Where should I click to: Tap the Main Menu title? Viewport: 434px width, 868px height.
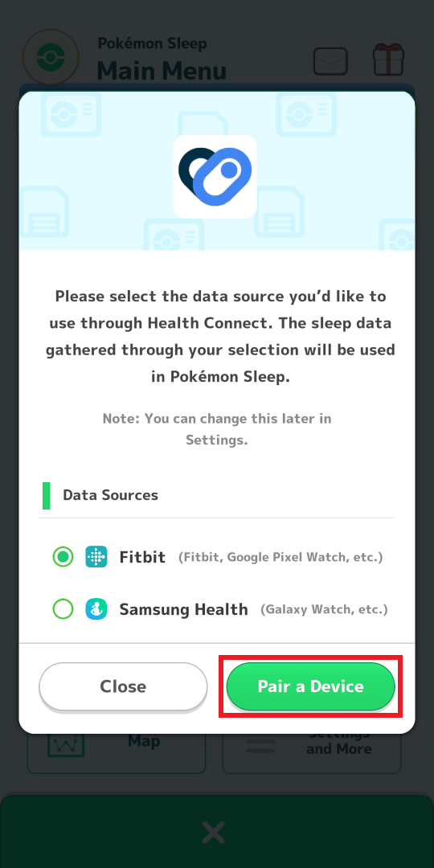162,72
